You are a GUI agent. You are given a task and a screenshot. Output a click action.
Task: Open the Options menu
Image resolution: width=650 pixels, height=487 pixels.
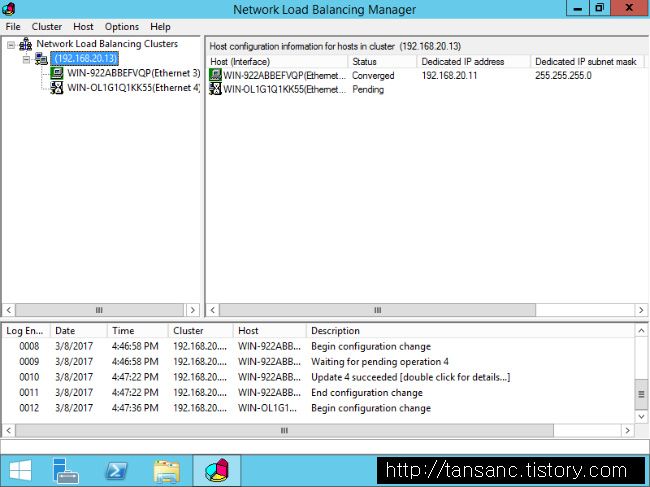pyautogui.click(x=121, y=27)
